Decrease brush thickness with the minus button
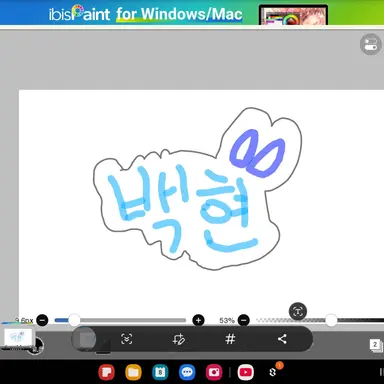Viewport: 384px width, 384px height. click(x=42, y=320)
